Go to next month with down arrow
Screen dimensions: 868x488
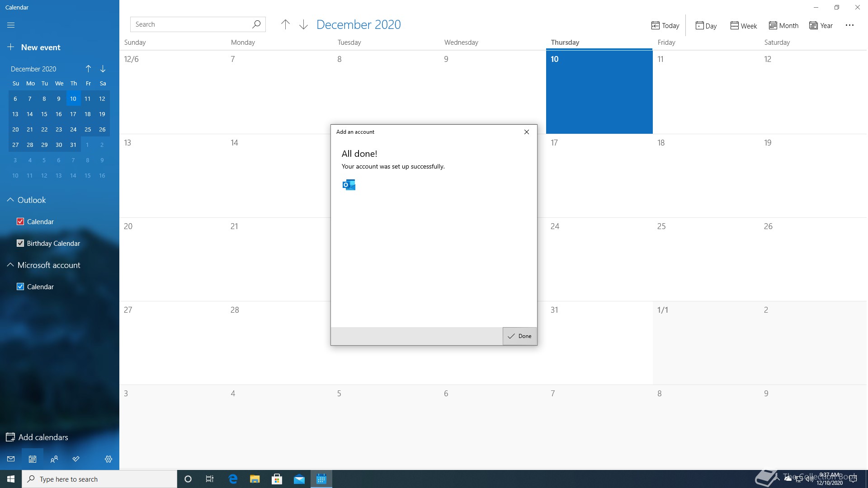(x=303, y=25)
